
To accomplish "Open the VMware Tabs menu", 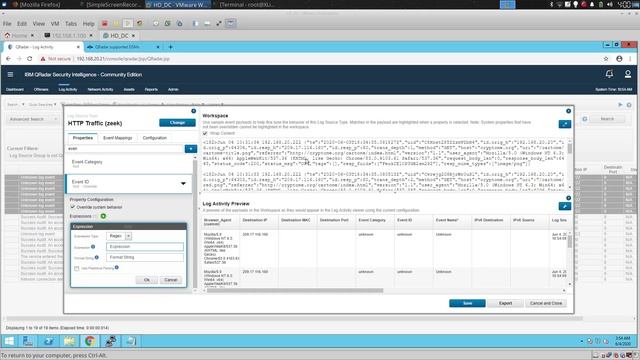I will [x=71, y=24].
